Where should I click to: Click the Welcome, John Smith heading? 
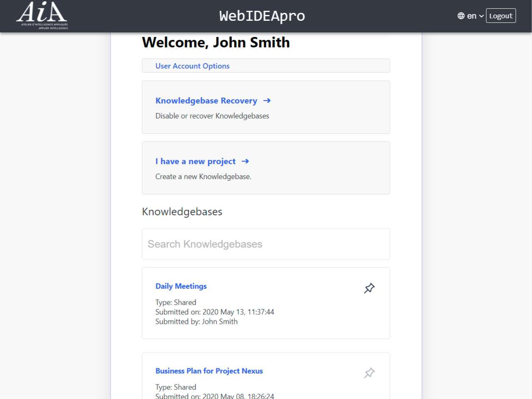(216, 42)
